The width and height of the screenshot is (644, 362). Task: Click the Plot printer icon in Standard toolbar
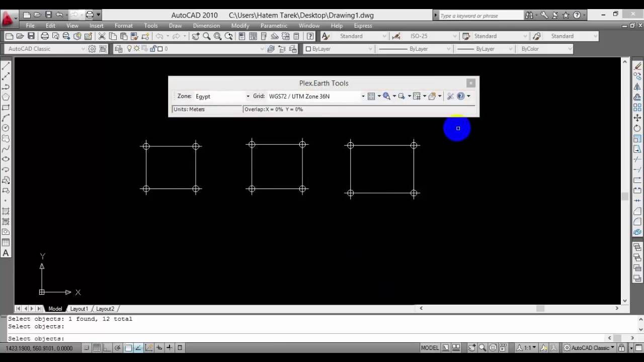[45, 36]
